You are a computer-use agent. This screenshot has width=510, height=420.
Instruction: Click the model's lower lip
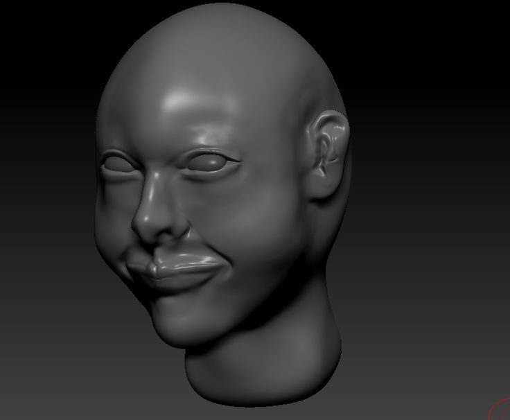[x=182, y=277]
